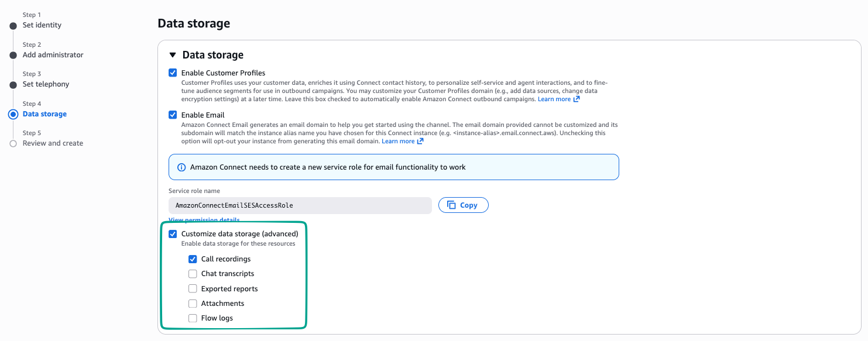Click the Copy button for service role

click(x=463, y=205)
